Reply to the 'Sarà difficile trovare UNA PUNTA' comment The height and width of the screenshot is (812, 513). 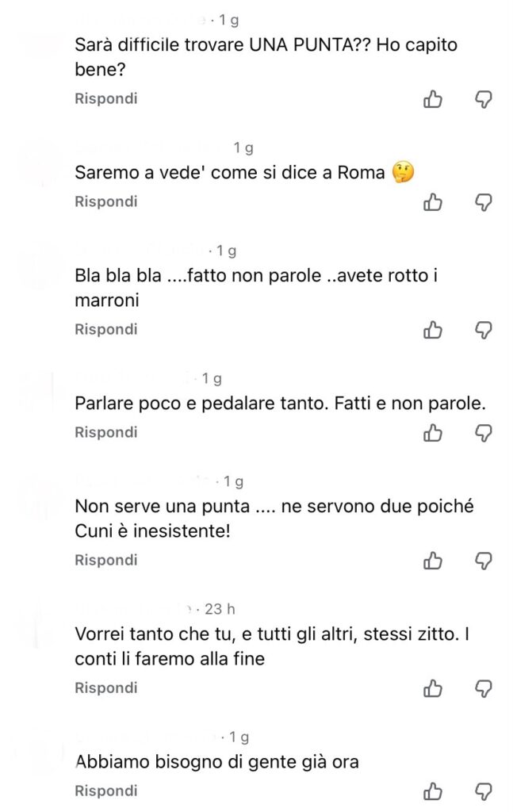tap(106, 98)
